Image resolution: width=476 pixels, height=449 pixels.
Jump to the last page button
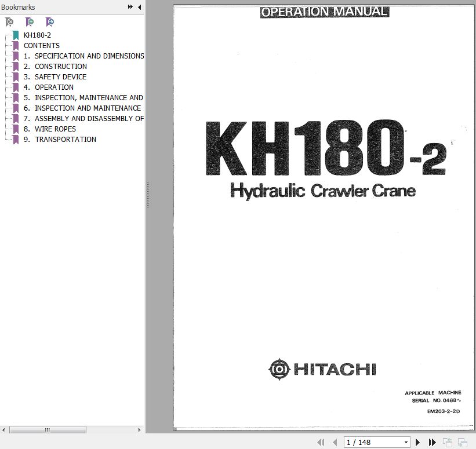tap(432, 442)
